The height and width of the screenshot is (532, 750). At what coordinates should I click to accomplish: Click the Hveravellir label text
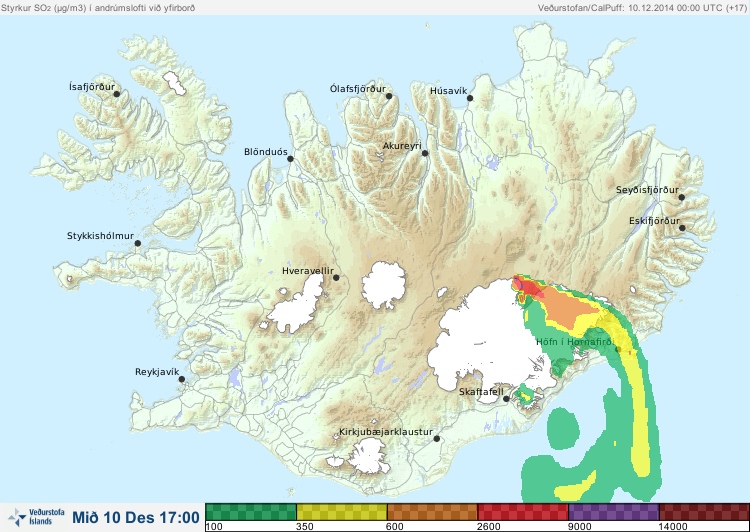(308, 271)
